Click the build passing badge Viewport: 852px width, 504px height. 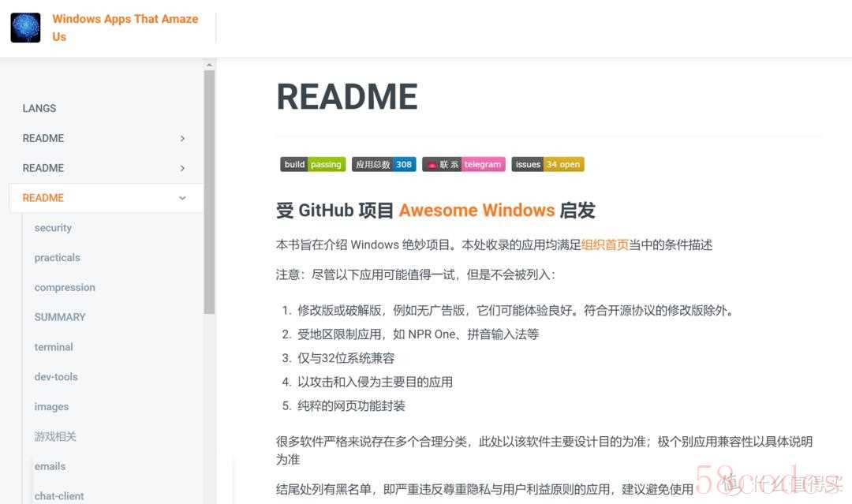click(x=313, y=164)
